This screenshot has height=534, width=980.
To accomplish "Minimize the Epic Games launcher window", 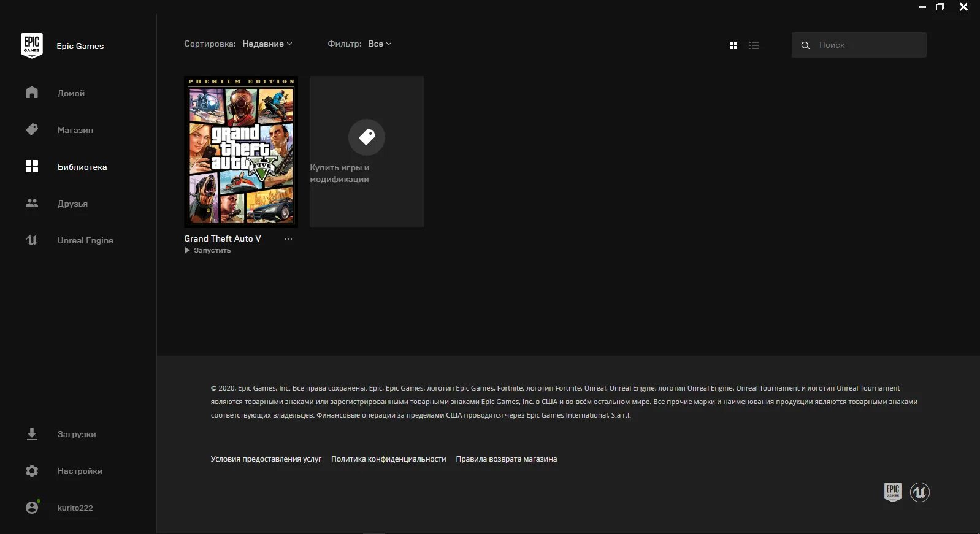I will pos(922,7).
